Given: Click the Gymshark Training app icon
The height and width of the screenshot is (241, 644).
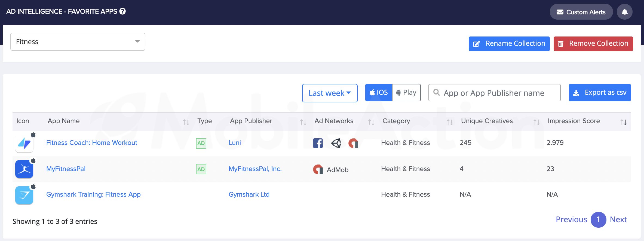Looking at the screenshot, I should 24,195.
